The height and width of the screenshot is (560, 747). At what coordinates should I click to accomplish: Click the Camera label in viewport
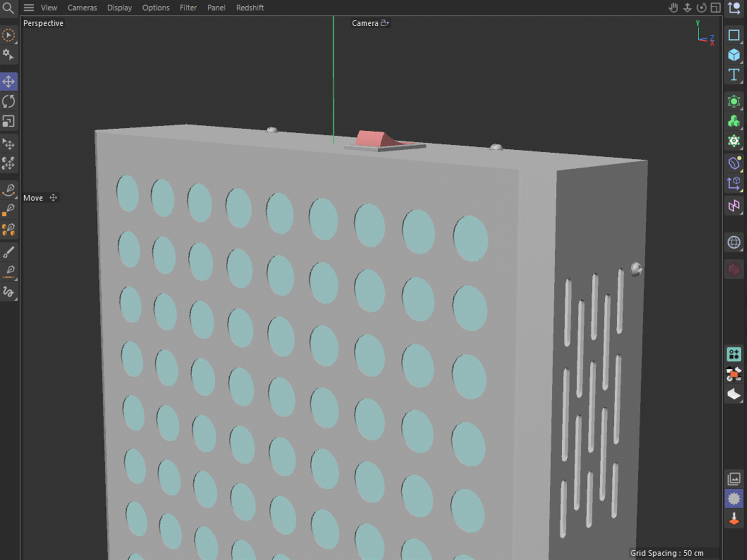click(365, 23)
